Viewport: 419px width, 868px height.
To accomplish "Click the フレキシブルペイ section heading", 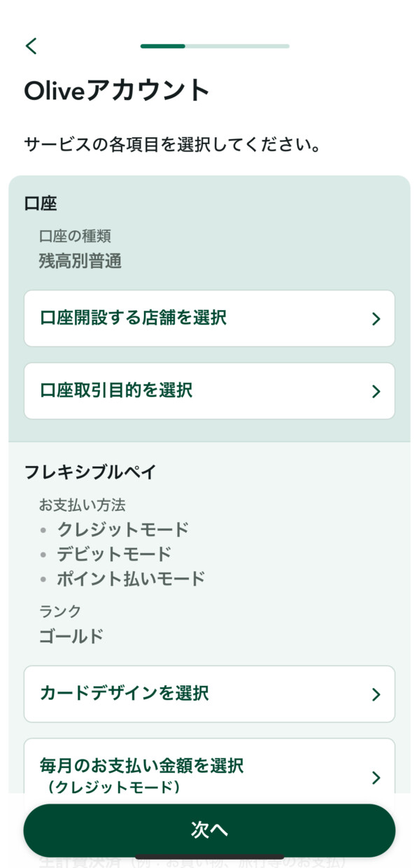I will [90, 472].
